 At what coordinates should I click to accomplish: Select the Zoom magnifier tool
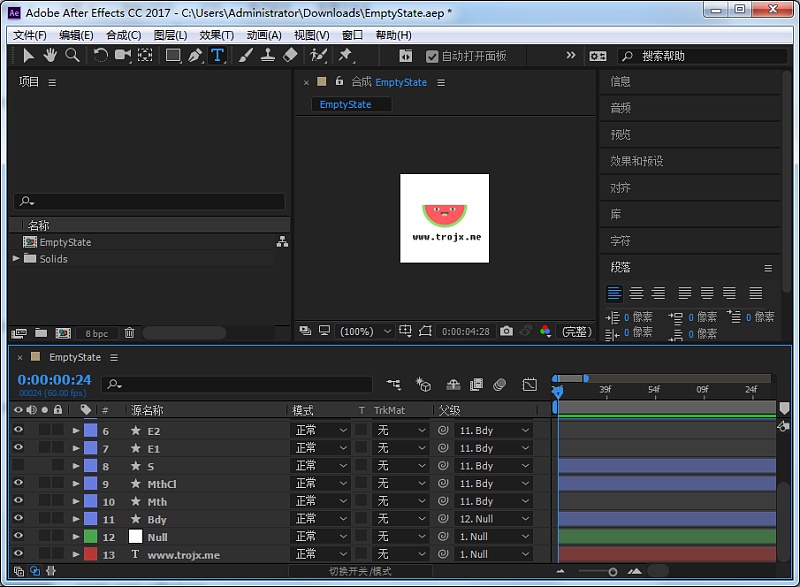tap(72, 55)
